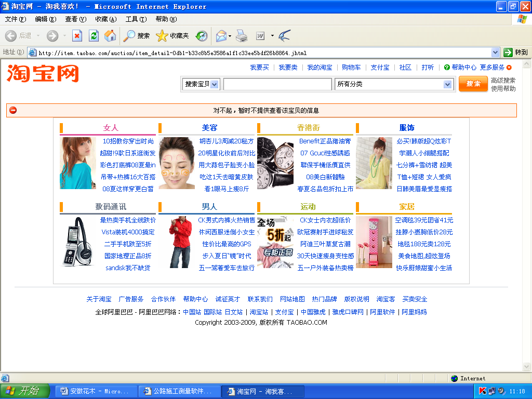Click the Kaspersky tray icon

coord(483,391)
